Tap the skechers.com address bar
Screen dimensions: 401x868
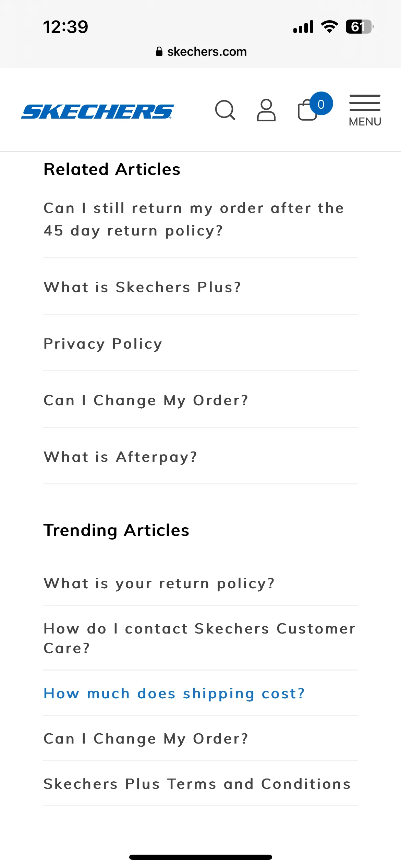coord(201,52)
